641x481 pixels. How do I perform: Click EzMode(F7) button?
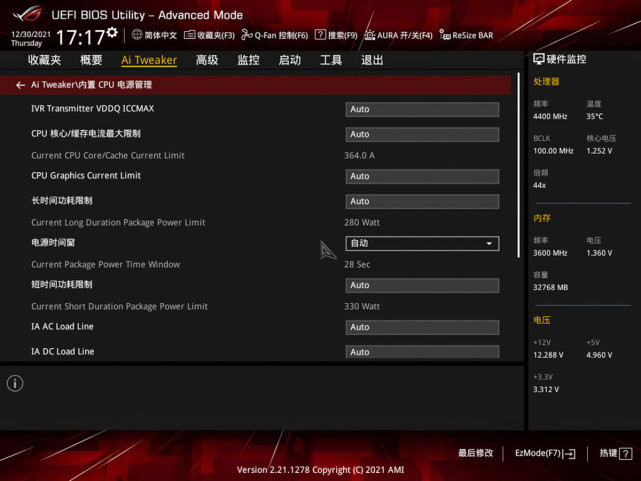point(538,453)
